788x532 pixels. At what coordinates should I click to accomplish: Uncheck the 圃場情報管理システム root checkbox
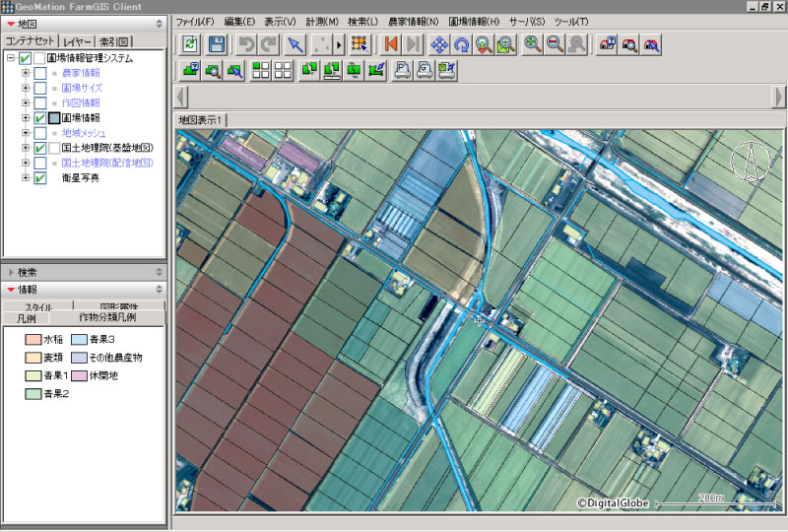click(x=26, y=58)
